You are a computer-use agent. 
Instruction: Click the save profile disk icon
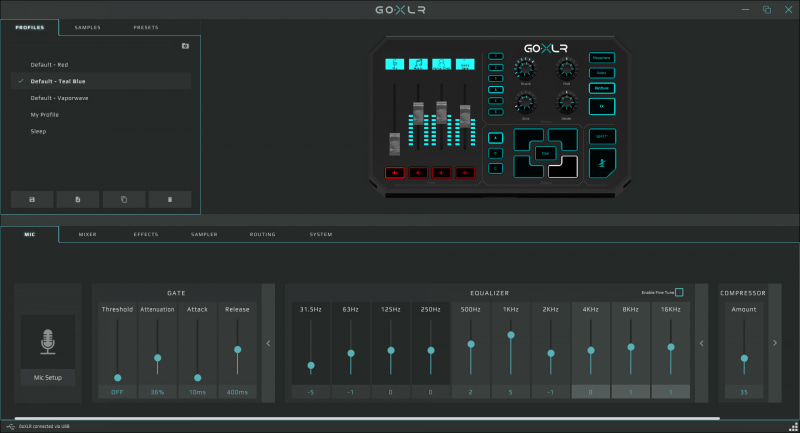(32, 199)
